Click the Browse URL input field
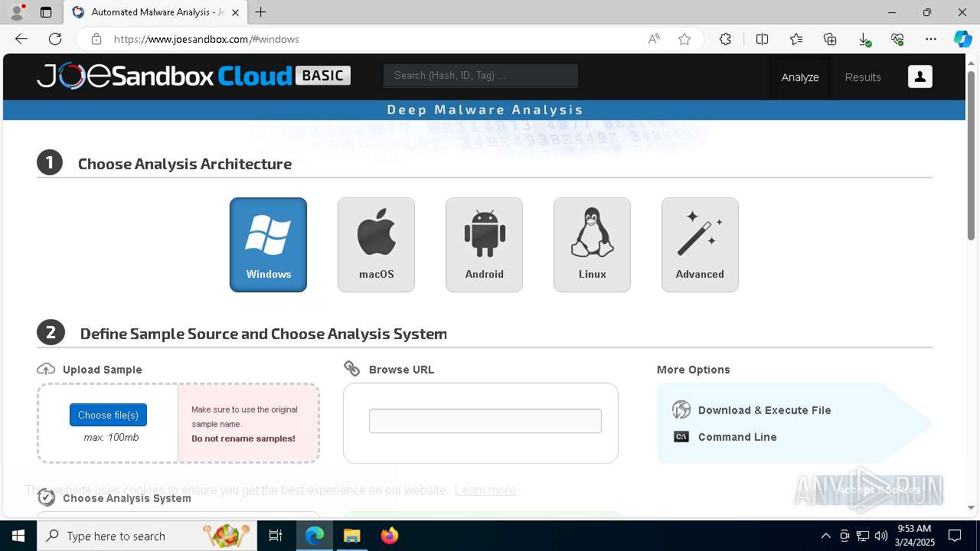The height and width of the screenshot is (551, 980). (485, 421)
